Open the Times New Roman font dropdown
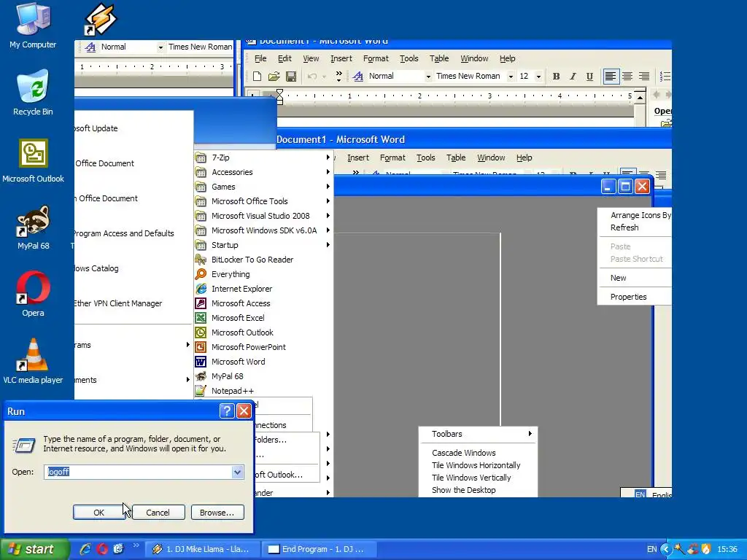747x560 pixels. [511, 76]
